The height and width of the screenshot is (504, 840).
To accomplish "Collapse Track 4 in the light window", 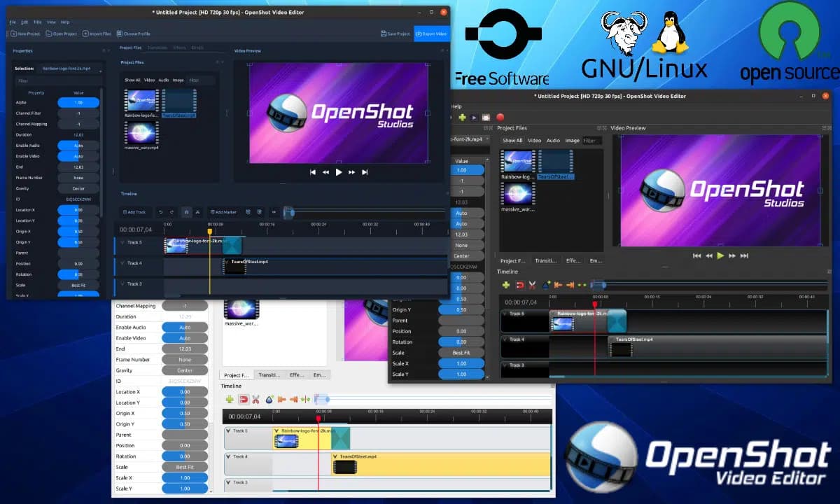I will click(229, 456).
